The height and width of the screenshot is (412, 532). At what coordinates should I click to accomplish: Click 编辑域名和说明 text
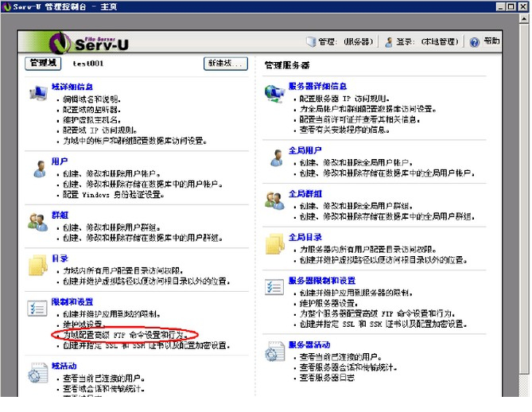91,99
